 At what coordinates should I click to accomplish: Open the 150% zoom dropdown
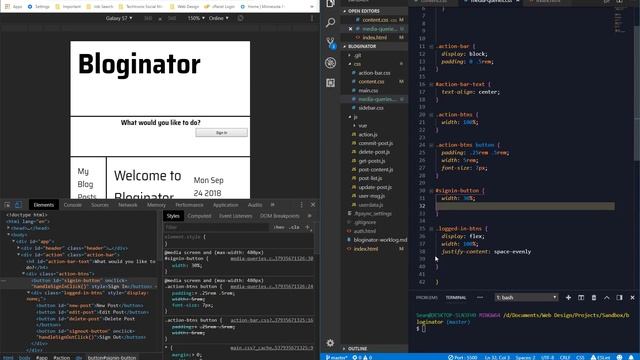tap(196, 18)
